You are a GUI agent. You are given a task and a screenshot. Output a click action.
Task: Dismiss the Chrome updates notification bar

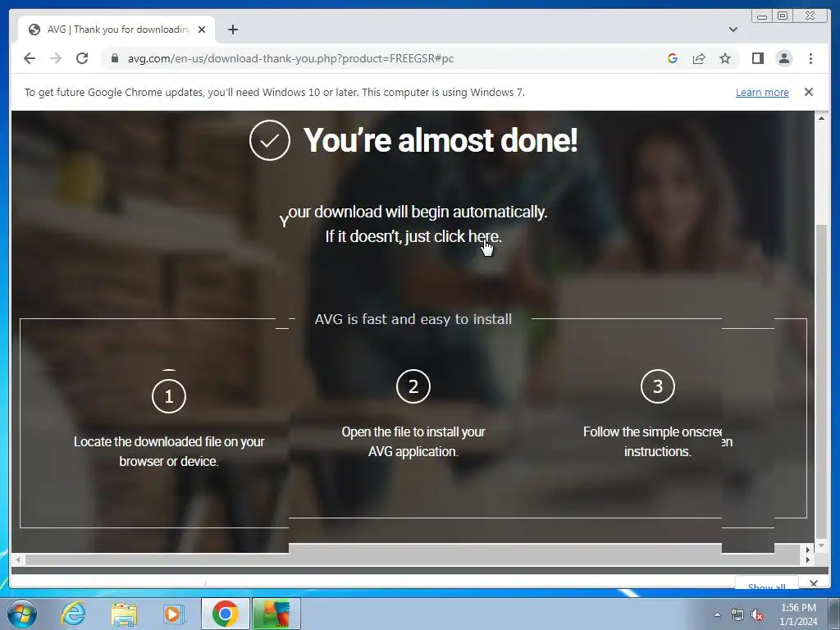pos(808,92)
